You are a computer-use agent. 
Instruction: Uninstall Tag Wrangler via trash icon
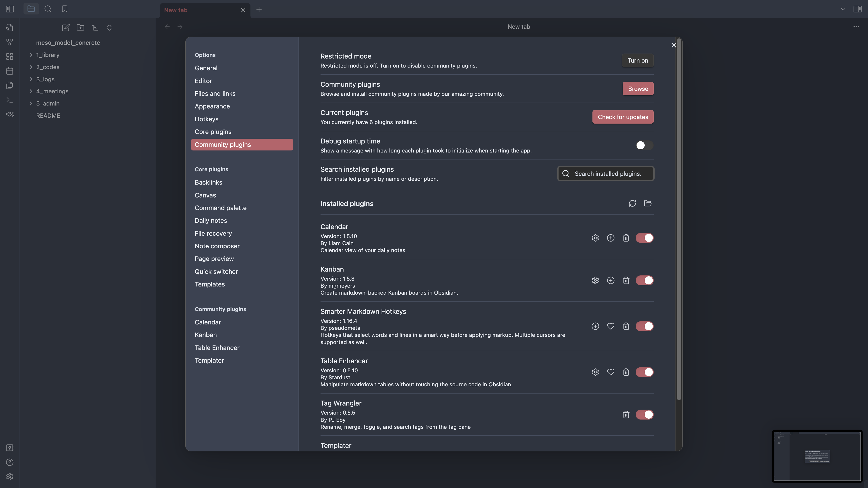[626, 415]
